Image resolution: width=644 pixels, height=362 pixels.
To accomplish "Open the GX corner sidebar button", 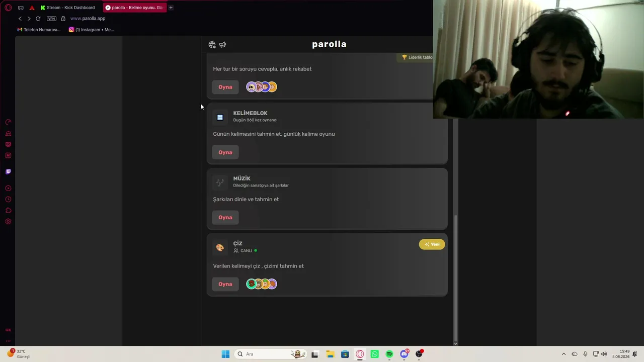I will coord(8,330).
